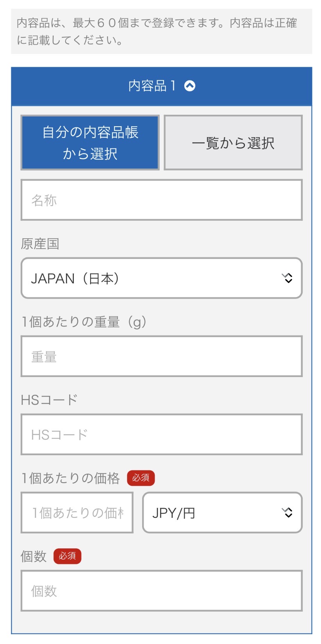The image size is (321, 644).
Task: Select the HSコード input box
Action: [161, 435]
